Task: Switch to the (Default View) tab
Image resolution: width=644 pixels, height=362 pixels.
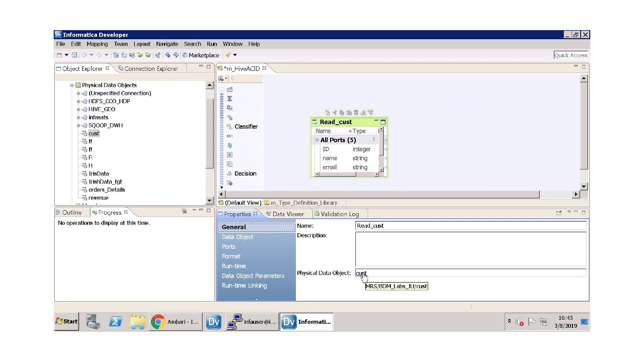Action: tap(240, 203)
